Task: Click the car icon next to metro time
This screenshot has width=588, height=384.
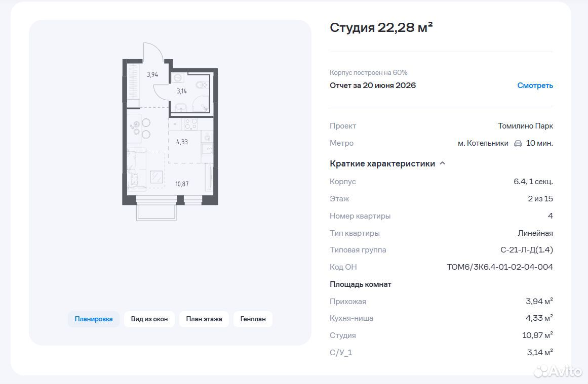Action: tap(518, 144)
